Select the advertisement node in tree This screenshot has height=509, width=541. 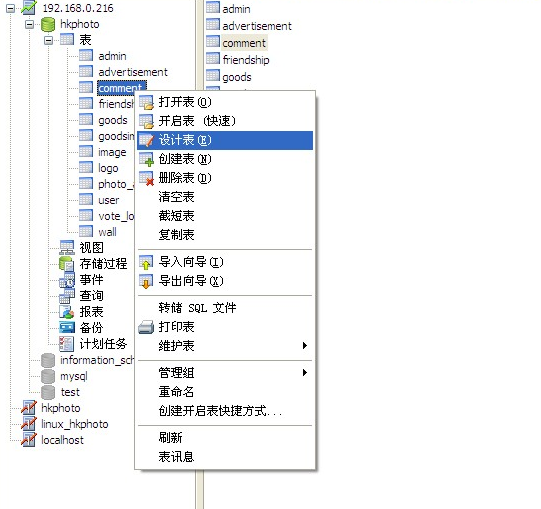tap(133, 72)
